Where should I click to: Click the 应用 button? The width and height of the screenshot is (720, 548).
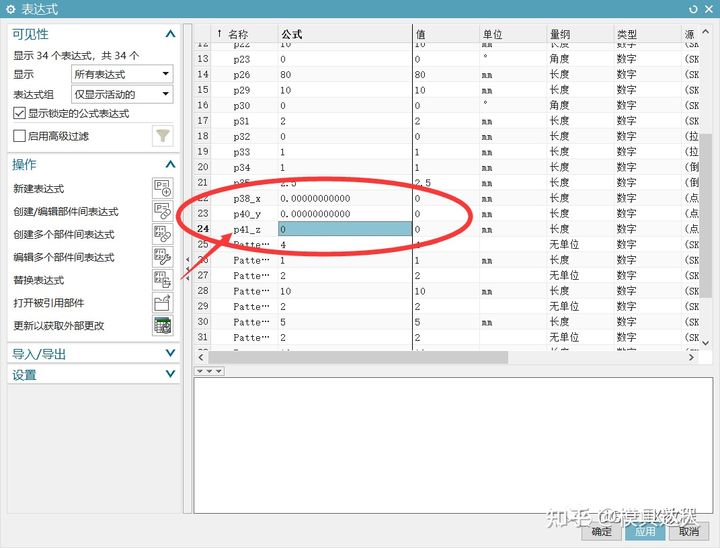point(645,531)
